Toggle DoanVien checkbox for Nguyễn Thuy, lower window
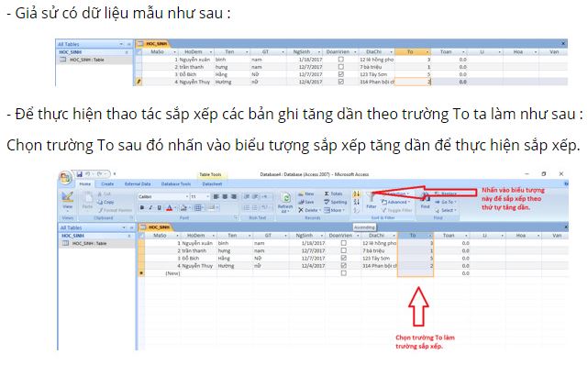 click(343, 266)
